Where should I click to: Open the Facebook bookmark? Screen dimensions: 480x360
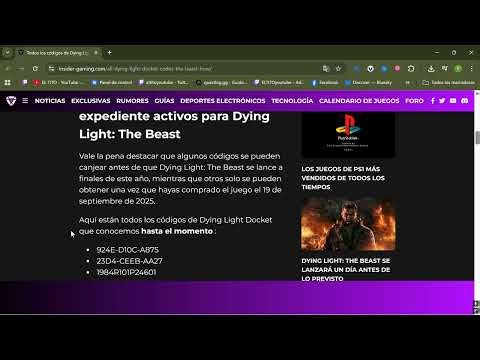[x=325, y=82]
